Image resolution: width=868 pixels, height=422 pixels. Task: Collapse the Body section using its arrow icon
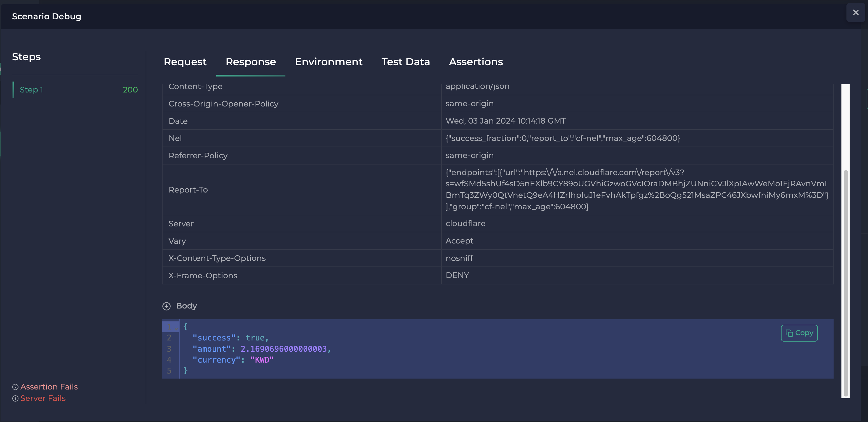click(x=166, y=306)
